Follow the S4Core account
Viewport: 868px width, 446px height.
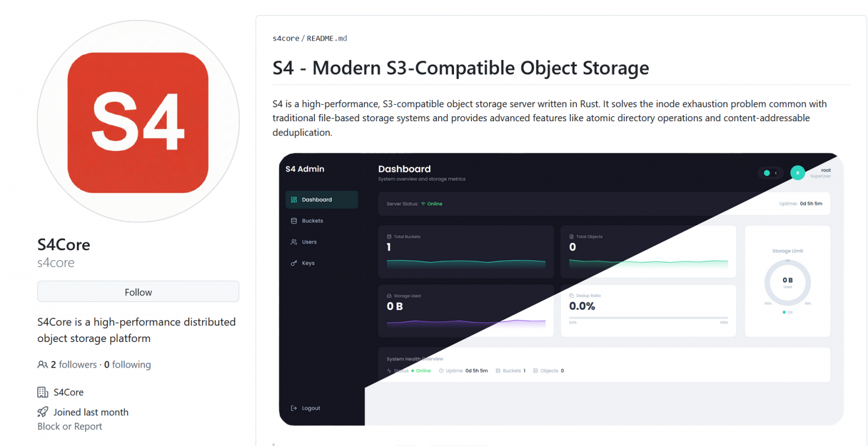pyautogui.click(x=138, y=292)
